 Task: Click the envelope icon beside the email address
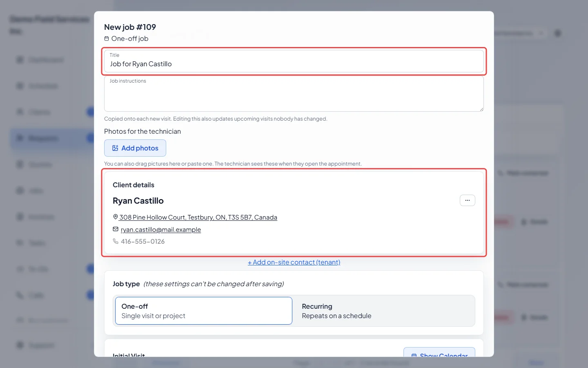(x=116, y=229)
